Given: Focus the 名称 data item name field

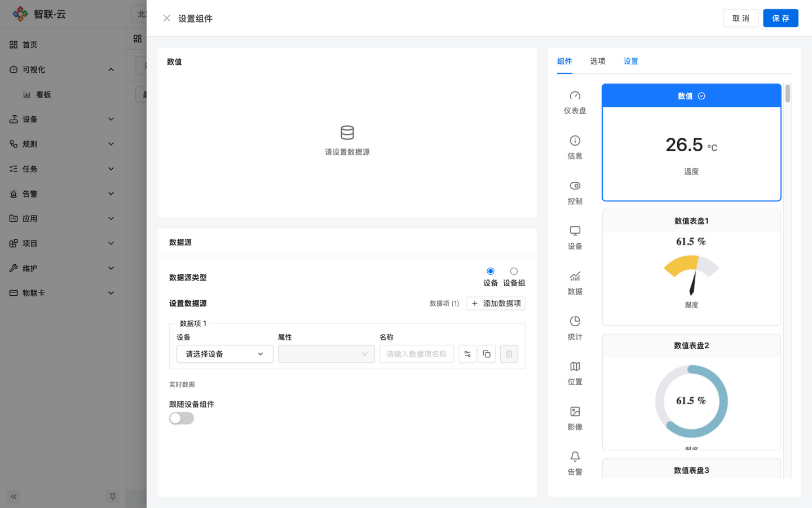Looking at the screenshot, I should coord(417,354).
